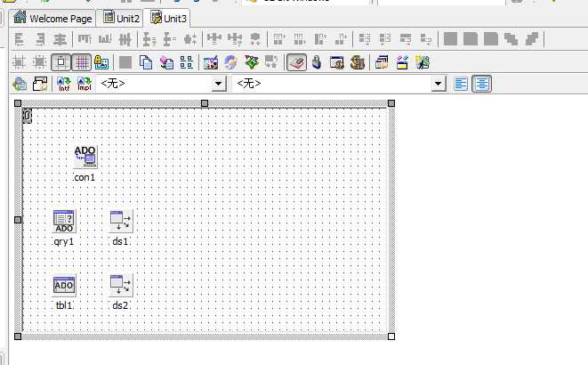Select the con1 ADO connection component
Image resolution: width=588 pixels, height=365 pixels.
[85, 157]
